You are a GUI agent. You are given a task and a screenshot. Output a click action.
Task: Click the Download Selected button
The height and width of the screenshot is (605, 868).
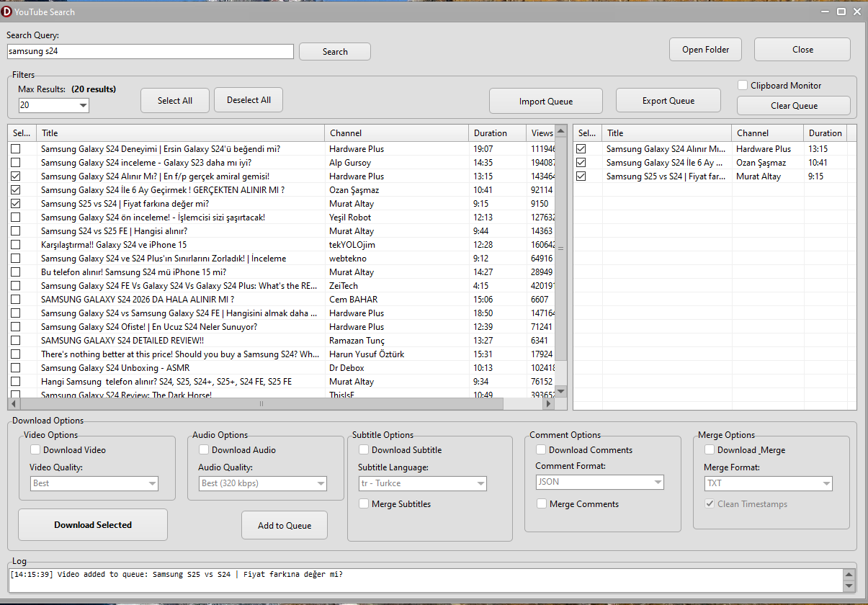pyautogui.click(x=93, y=525)
